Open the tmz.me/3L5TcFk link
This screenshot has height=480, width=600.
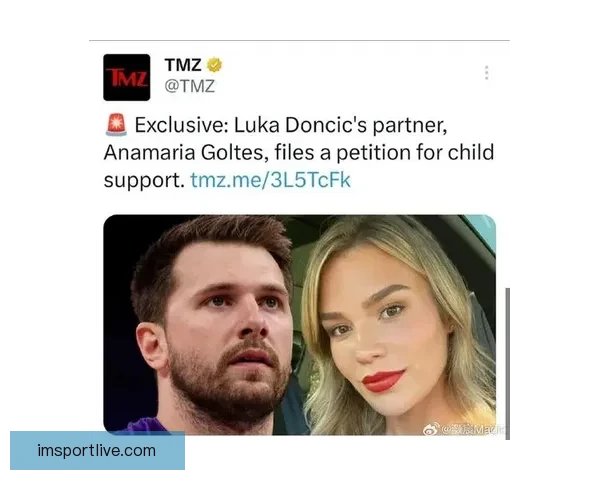pyautogui.click(x=270, y=181)
